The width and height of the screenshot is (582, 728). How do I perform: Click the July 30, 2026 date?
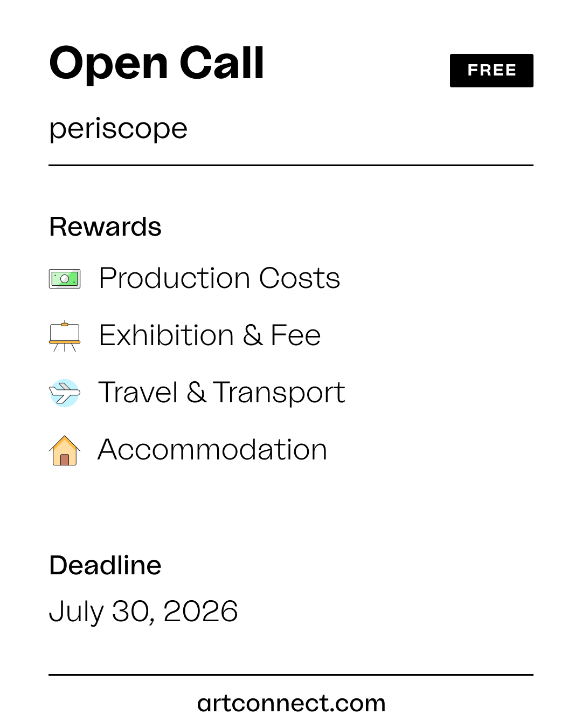click(x=143, y=612)
